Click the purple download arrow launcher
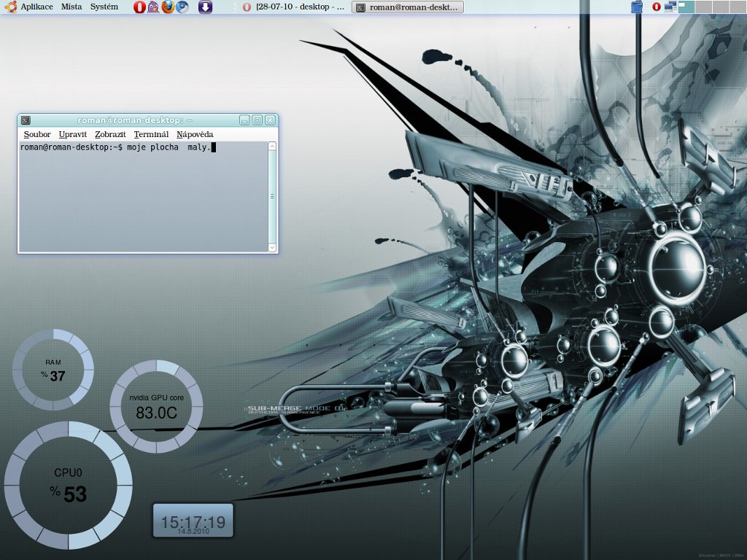The height and width of the screenshot is (560, 747). [206, 7]
